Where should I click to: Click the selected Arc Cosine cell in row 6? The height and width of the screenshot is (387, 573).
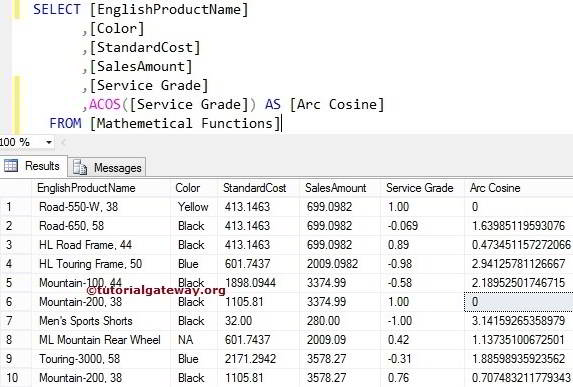(x=519, y=302)
